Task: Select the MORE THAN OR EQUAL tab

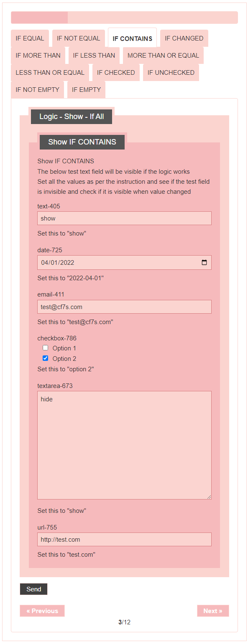Action: (163, 56)
